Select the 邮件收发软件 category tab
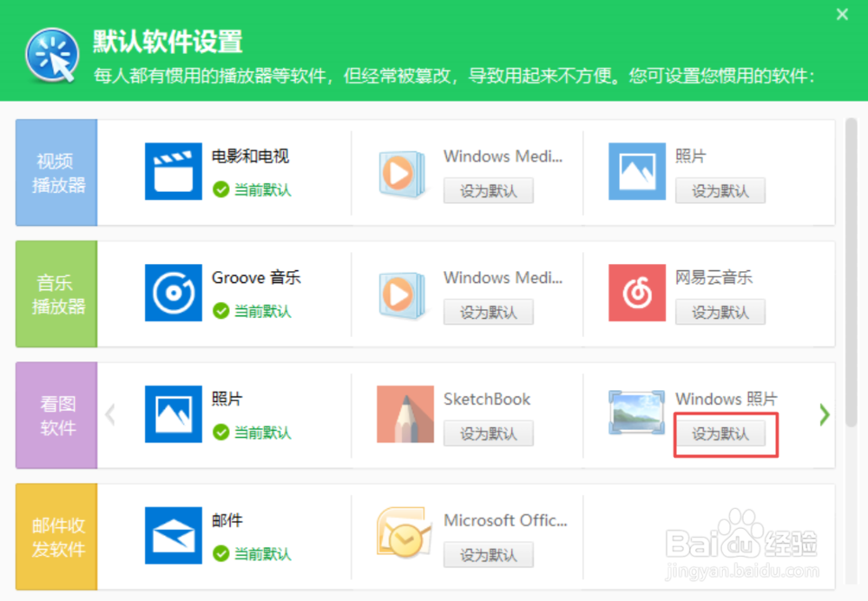 click(x=56, y=536)
